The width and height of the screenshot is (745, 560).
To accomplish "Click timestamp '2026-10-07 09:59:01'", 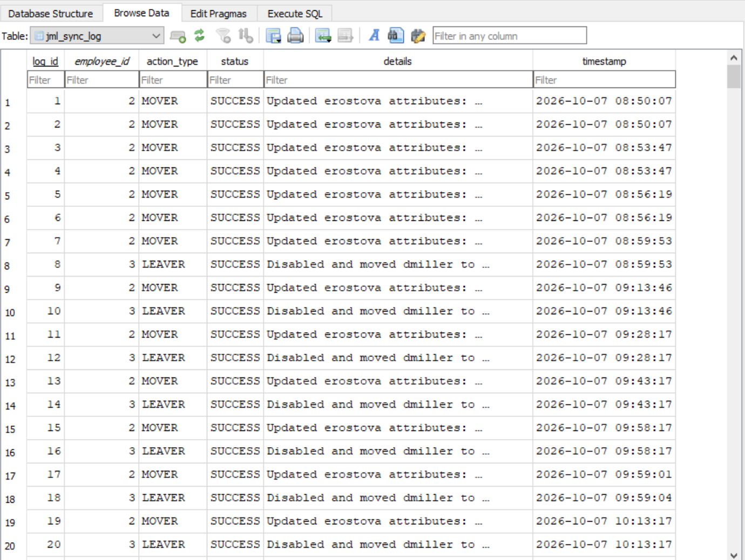I will pos(604,475).
